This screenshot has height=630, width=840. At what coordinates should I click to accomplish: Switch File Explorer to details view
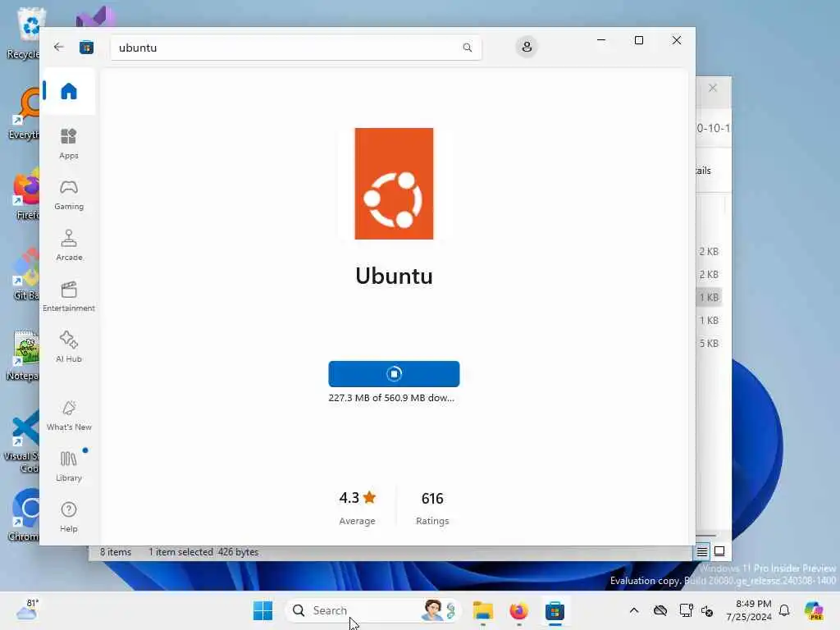(x=702, y=551)
